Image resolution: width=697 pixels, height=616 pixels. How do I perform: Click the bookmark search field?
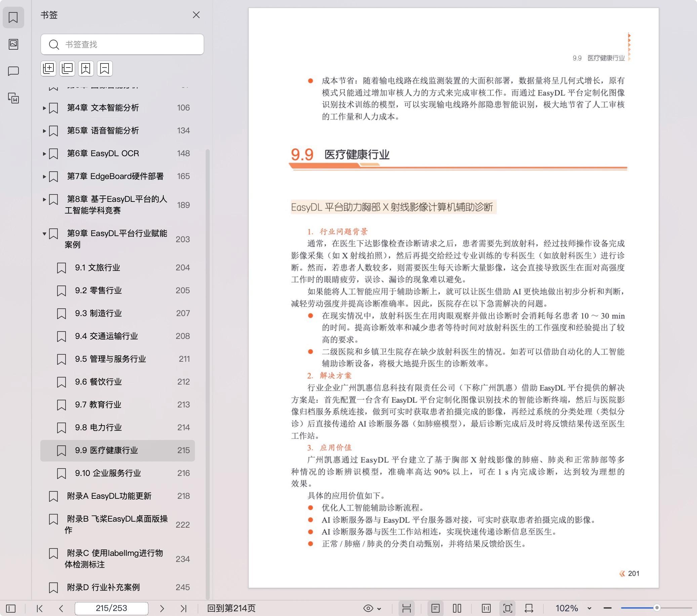point(122,44)
